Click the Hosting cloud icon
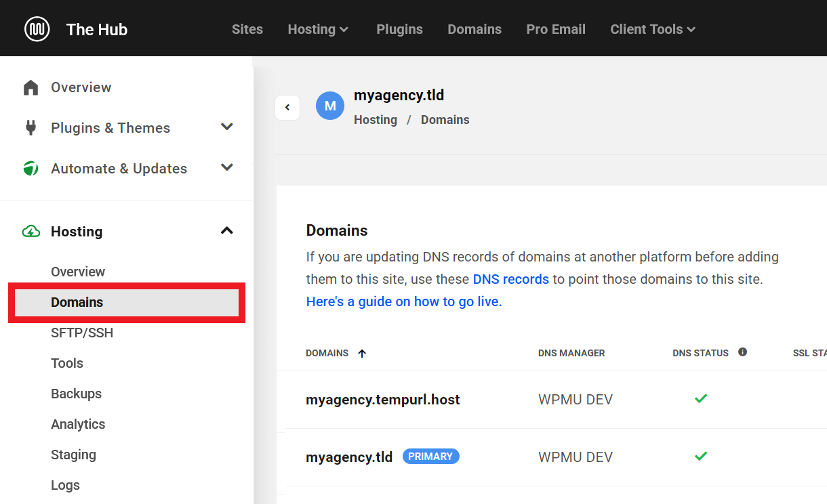The image size is (827, 504). coord(31,232)
